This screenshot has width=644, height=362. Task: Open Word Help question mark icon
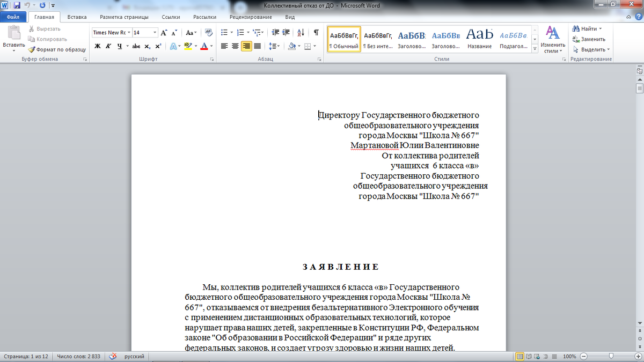click(x=639, y=17)
